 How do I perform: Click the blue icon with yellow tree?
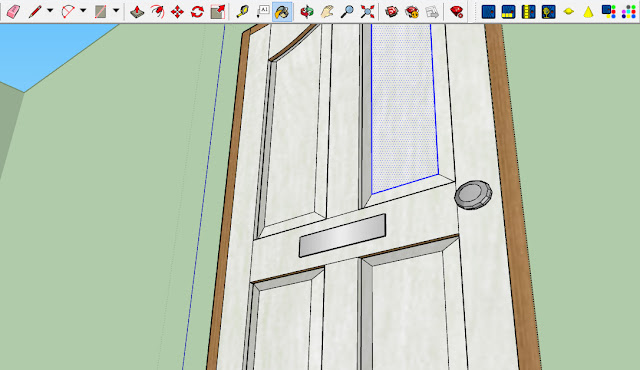(548, 12)
